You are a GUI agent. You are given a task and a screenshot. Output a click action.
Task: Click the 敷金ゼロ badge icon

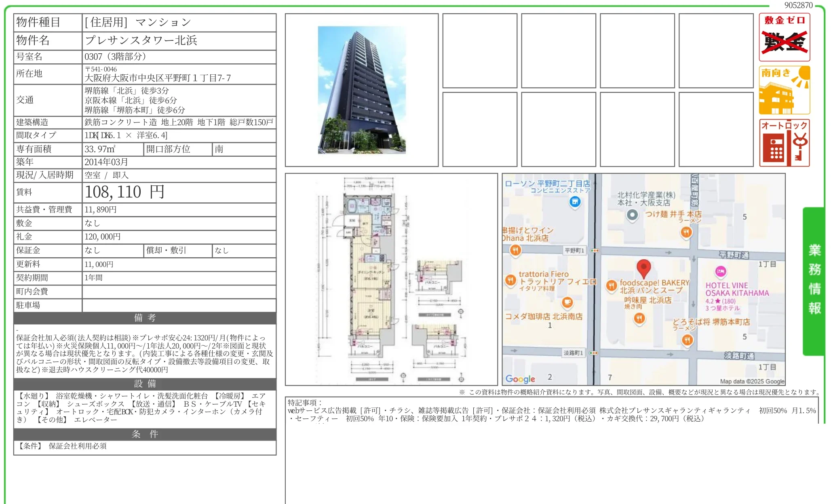(x=784, y=37)
